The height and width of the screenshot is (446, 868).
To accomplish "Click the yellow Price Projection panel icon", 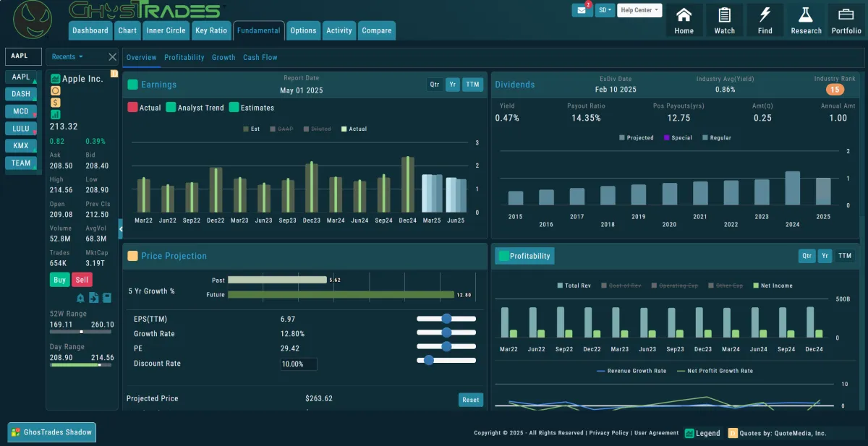I will 132,256.
